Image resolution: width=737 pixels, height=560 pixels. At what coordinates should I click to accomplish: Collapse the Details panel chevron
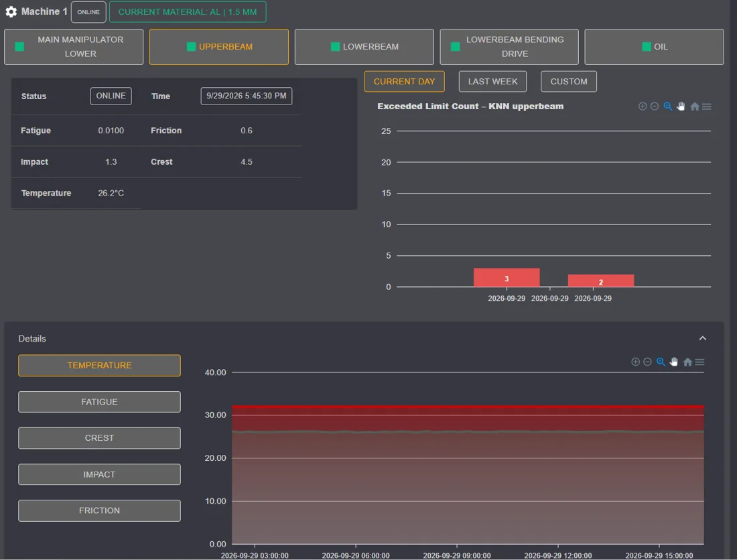pyautogui.click(x=702, y=338)
